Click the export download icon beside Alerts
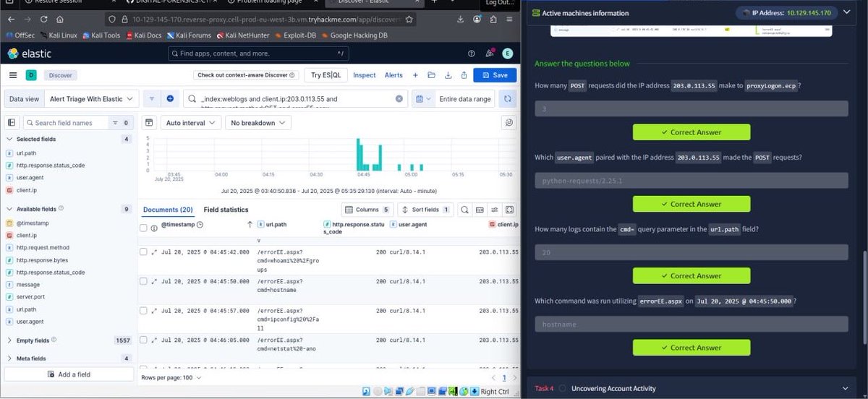 (x=447, y=75)
